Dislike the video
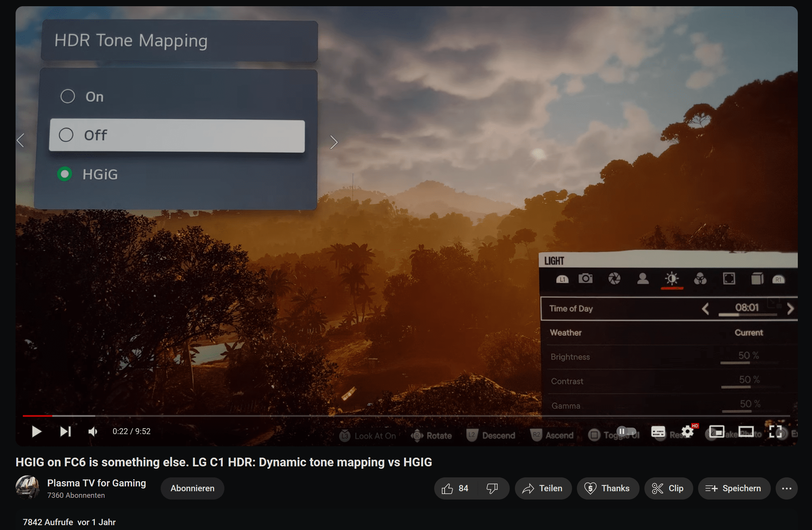 coord(492,488)
